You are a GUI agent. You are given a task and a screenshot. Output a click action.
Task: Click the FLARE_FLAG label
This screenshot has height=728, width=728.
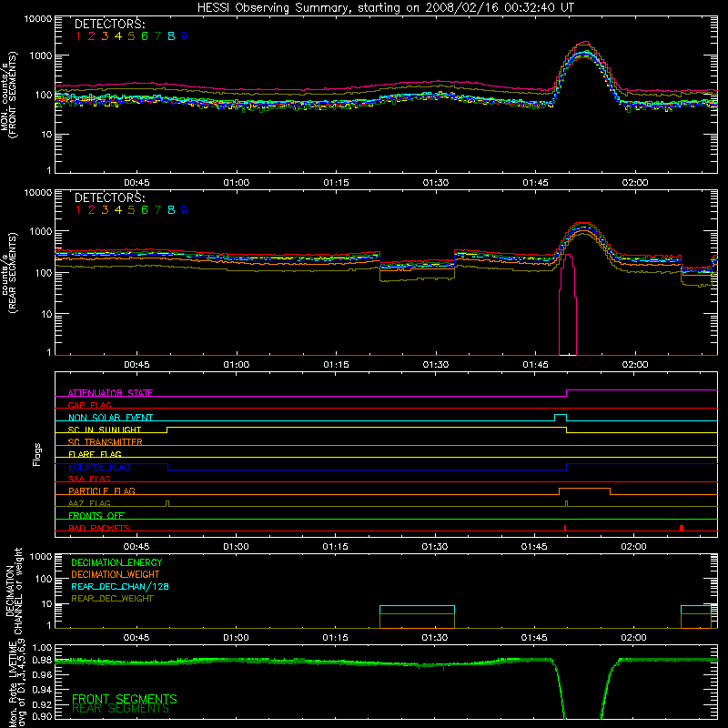coord(95,454)
